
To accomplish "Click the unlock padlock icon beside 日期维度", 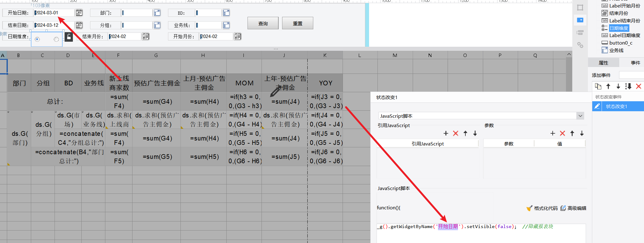I will click(69, 37).
